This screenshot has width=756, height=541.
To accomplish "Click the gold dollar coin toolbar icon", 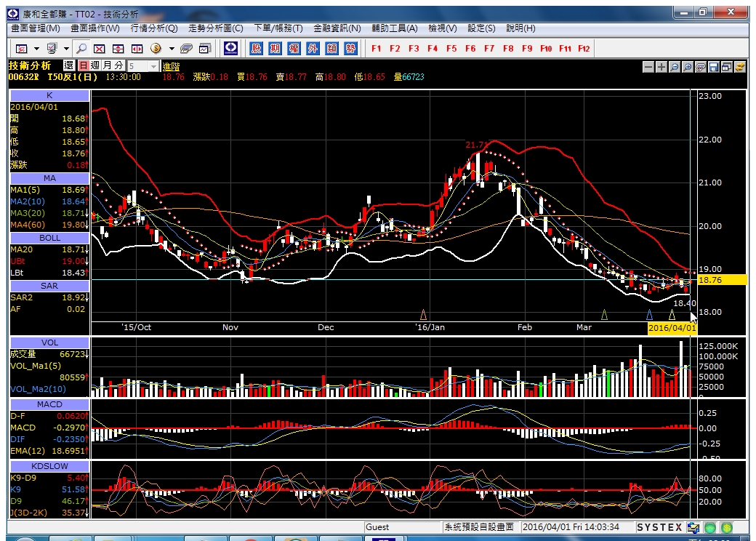I will (x=156, y=48).
